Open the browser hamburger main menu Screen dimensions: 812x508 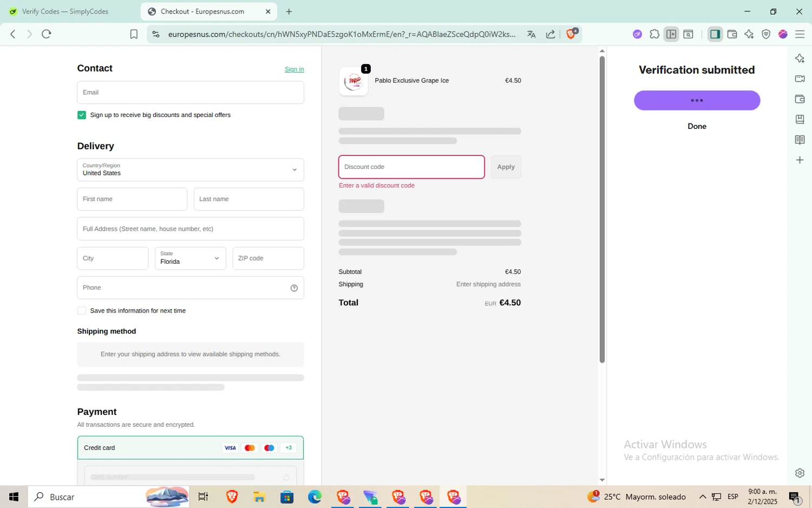(800, 34)
